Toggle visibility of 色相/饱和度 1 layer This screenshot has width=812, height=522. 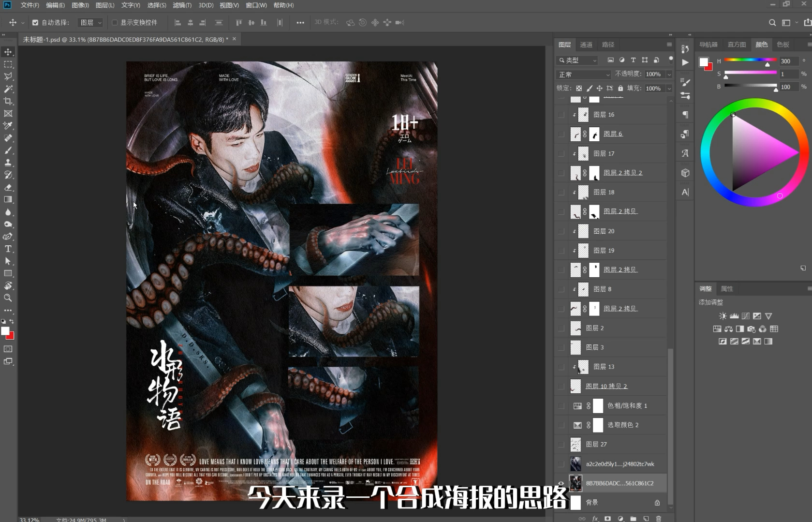561,405
